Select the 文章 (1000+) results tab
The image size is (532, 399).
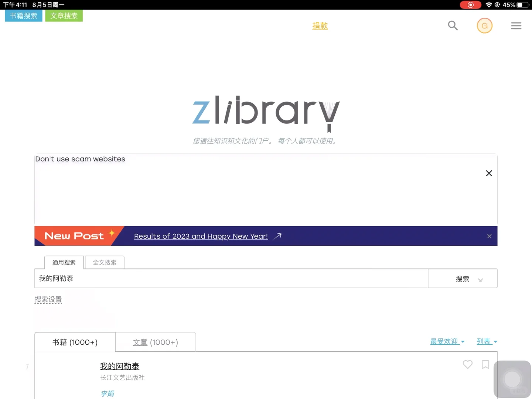coord(156,342)
